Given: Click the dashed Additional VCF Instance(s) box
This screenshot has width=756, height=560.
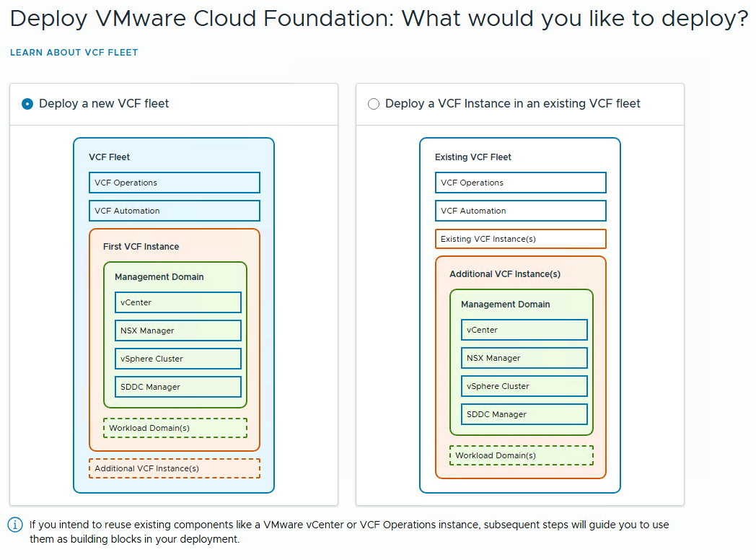Looking at the screenshot, I should tap(174, 468).
